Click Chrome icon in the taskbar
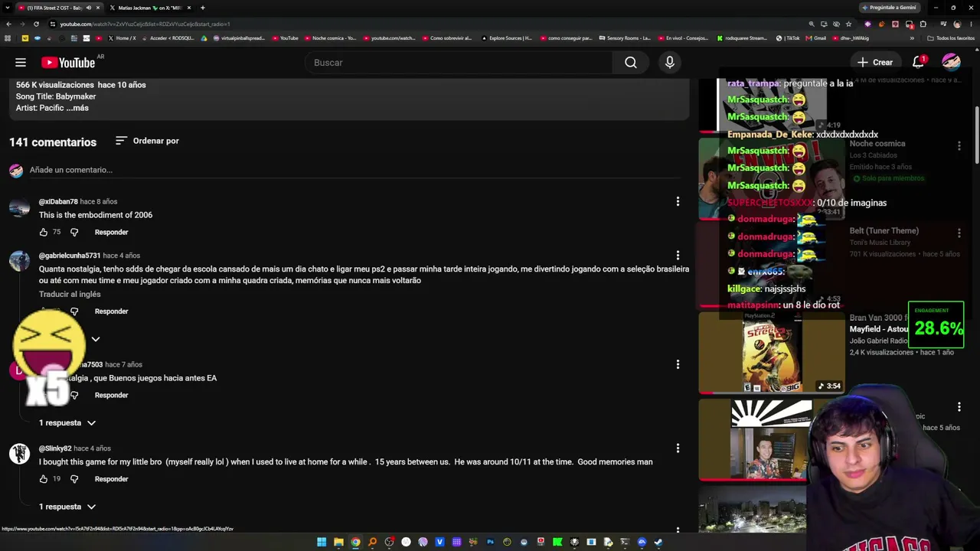 click(355, 543)
